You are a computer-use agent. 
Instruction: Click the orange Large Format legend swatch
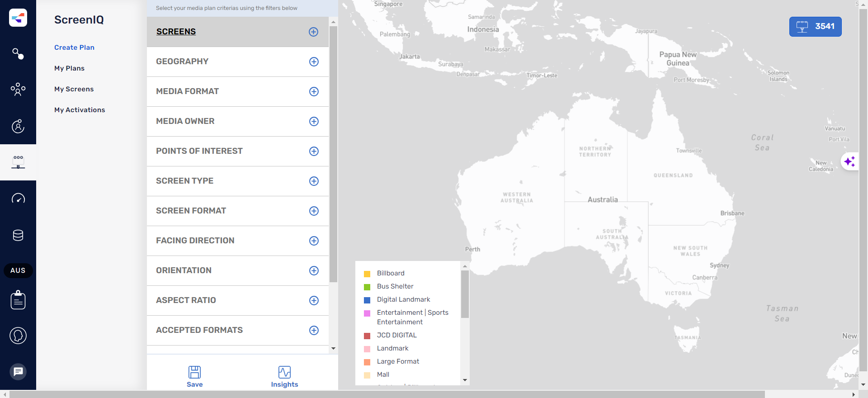367,362
